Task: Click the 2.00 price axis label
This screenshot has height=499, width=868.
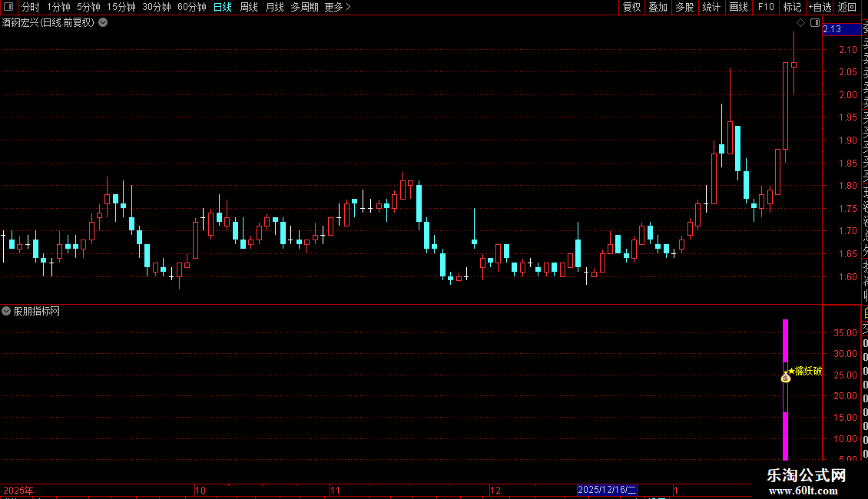Action: coord(847,95)
